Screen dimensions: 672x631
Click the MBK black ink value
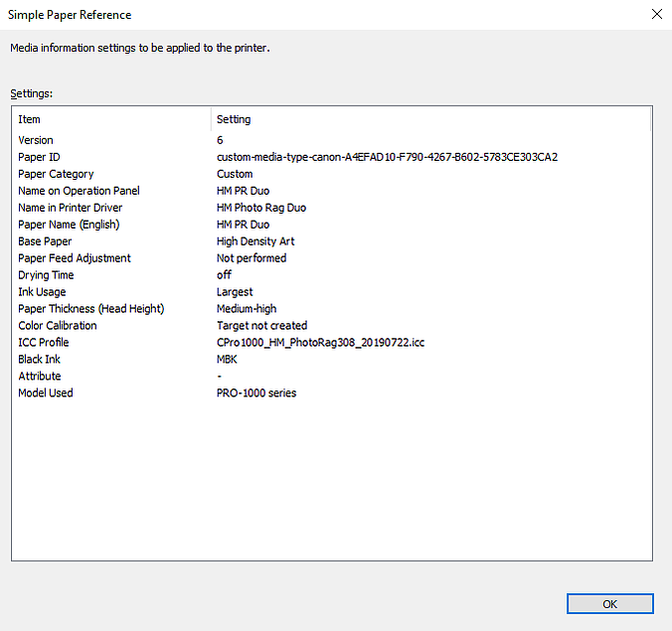(227, 360)
